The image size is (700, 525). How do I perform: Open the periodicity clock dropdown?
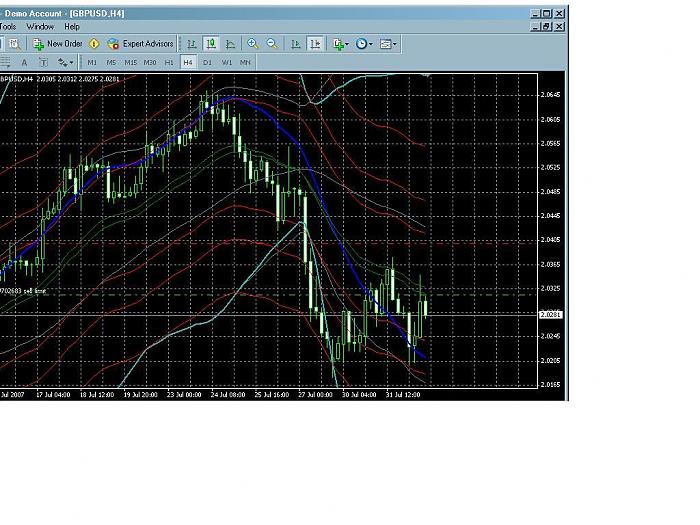tap(364, 44)
